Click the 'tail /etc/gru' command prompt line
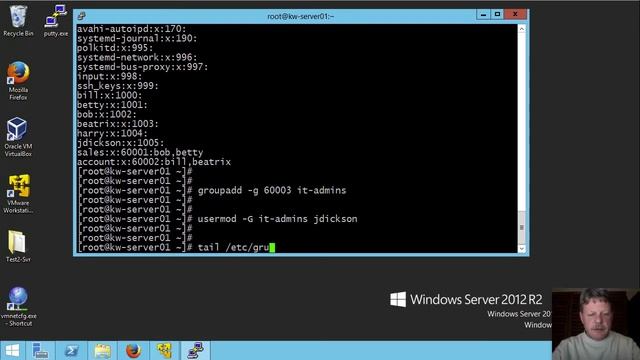This screenshot has height=360, width=640. 176,247
